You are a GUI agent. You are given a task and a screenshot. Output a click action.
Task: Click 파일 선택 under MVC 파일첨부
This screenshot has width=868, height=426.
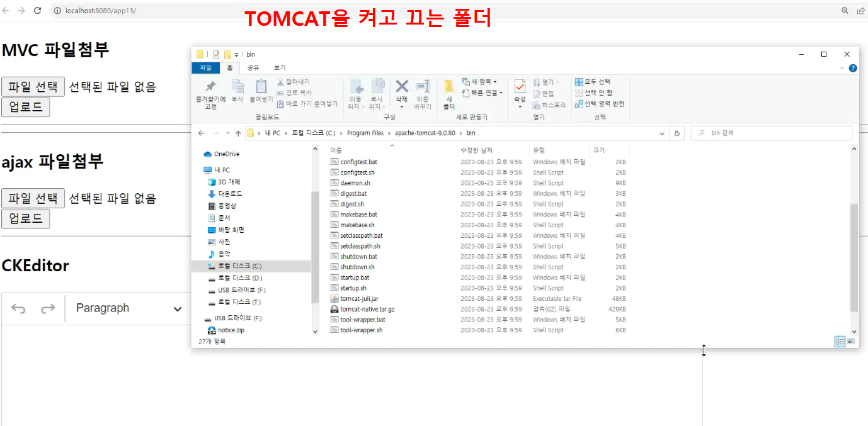[33, 87]
